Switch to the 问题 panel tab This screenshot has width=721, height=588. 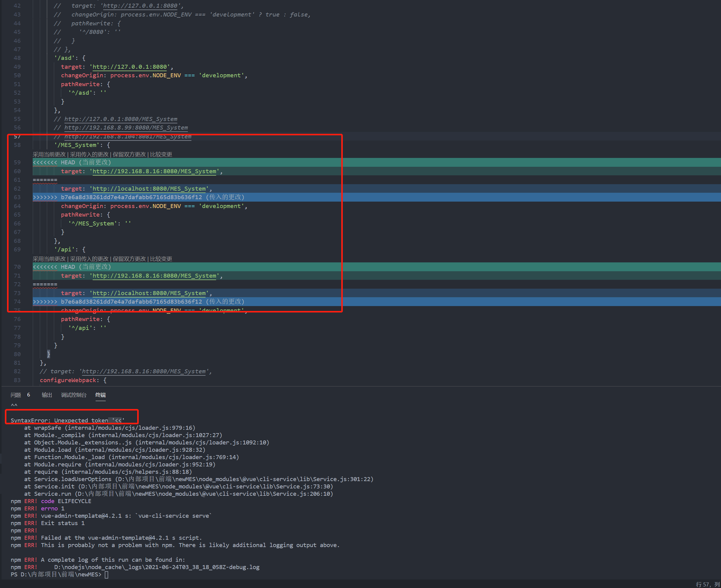pos(16,395)
